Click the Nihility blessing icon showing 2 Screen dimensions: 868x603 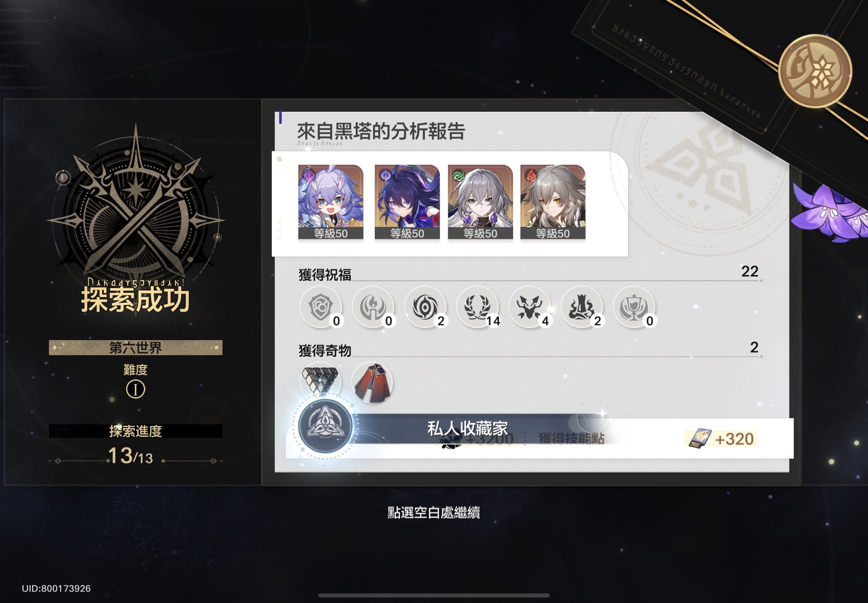pos(425,307)
